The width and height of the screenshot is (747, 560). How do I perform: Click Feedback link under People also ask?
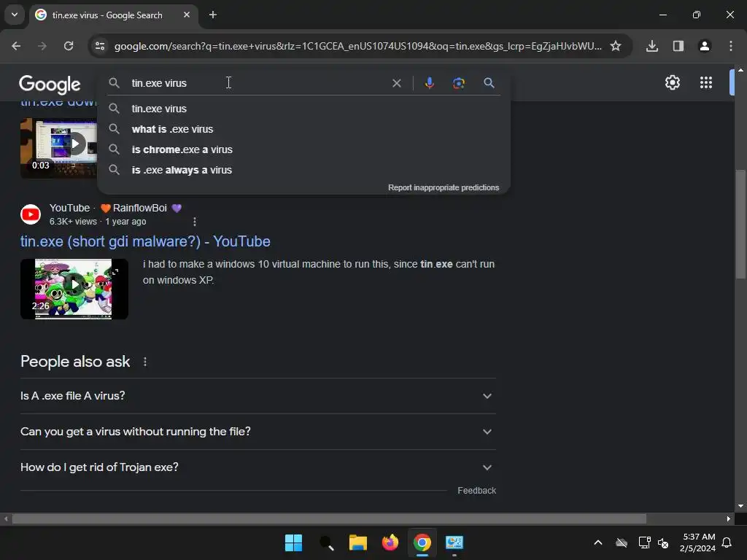point(477,491)
